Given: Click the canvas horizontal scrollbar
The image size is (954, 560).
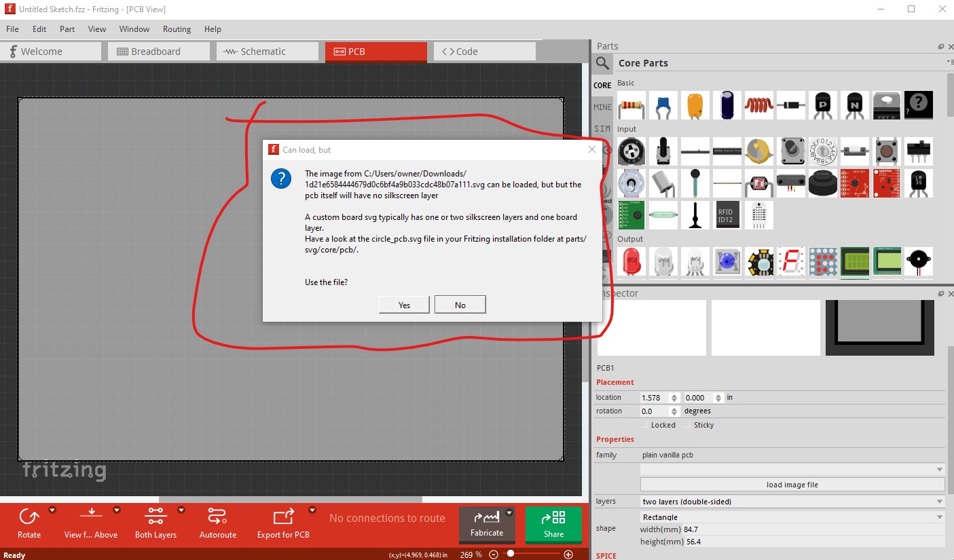Looking at the screenshot, I should click(x=292, y=500).
